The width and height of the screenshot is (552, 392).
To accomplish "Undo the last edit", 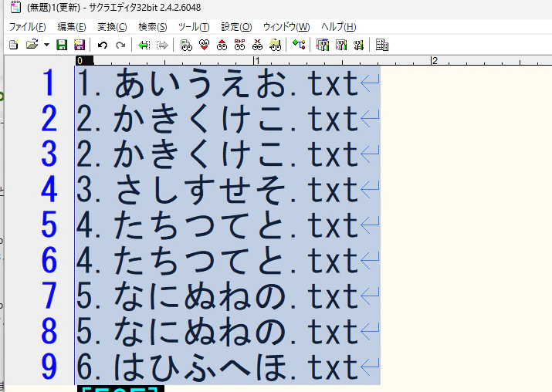I will coord(103,45).
